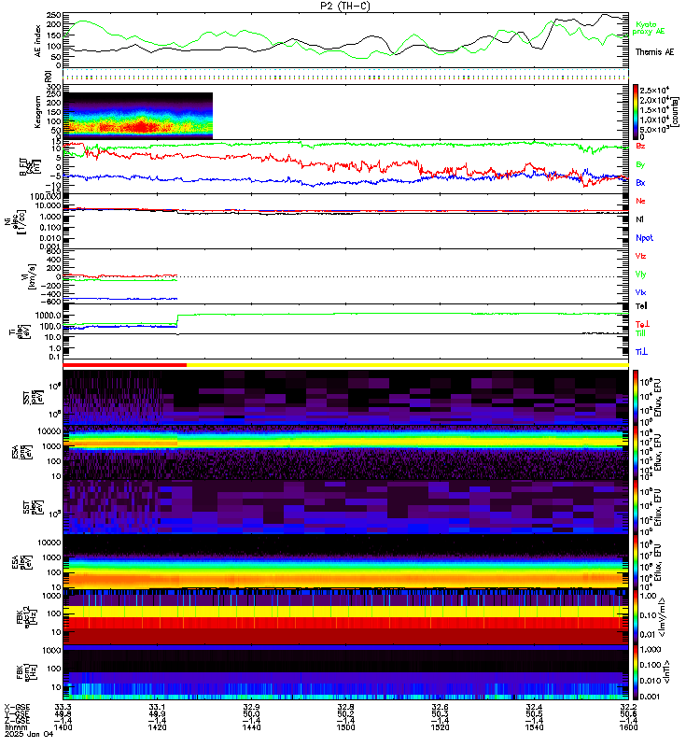Click the SST electron Eflux color bar

[x=636, y=507]
